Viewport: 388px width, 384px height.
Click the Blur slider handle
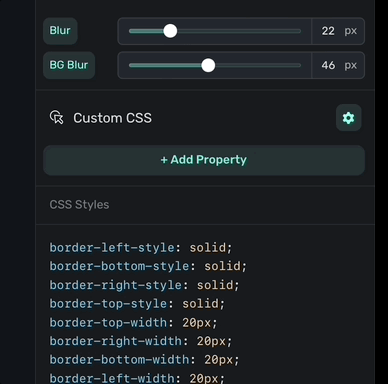click(x=170, y=31)
